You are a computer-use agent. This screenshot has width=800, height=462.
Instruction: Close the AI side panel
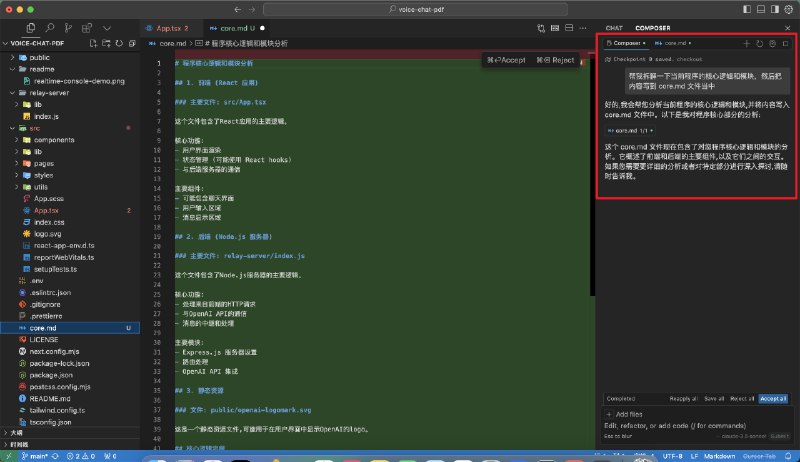[x=787, y=28]
